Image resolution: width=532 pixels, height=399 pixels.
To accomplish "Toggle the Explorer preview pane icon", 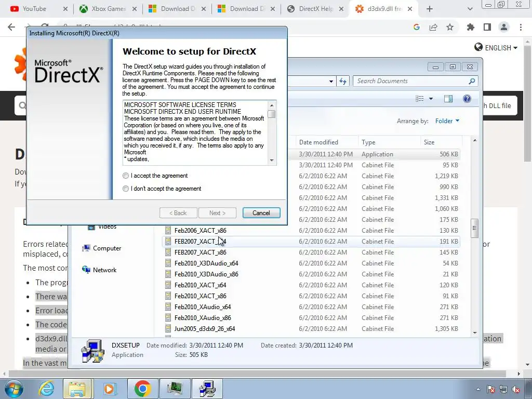I will tap(448, 99).
